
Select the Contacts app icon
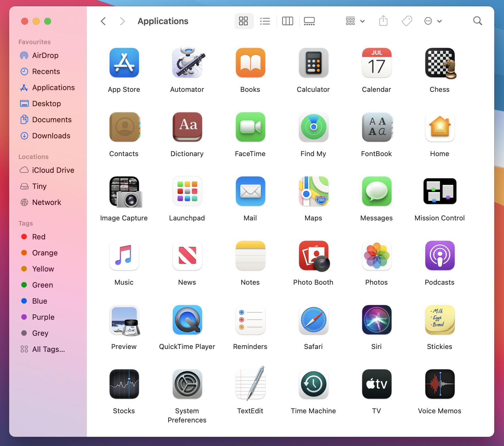point(125,127)
